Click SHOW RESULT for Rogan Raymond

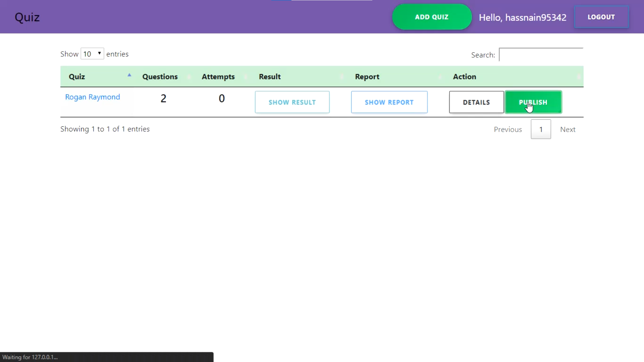[x=292, y=102]
